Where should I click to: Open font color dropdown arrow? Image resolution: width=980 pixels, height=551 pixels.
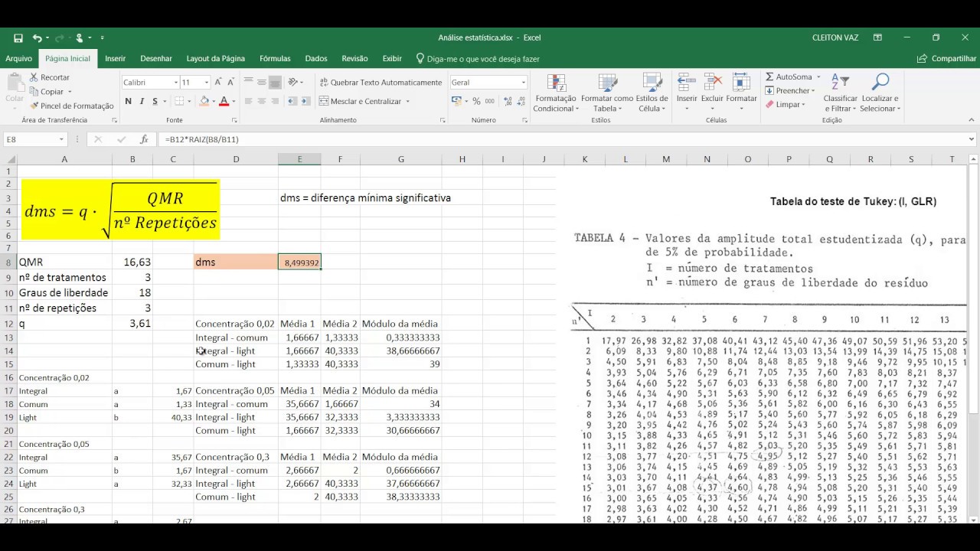pos(233,101)
